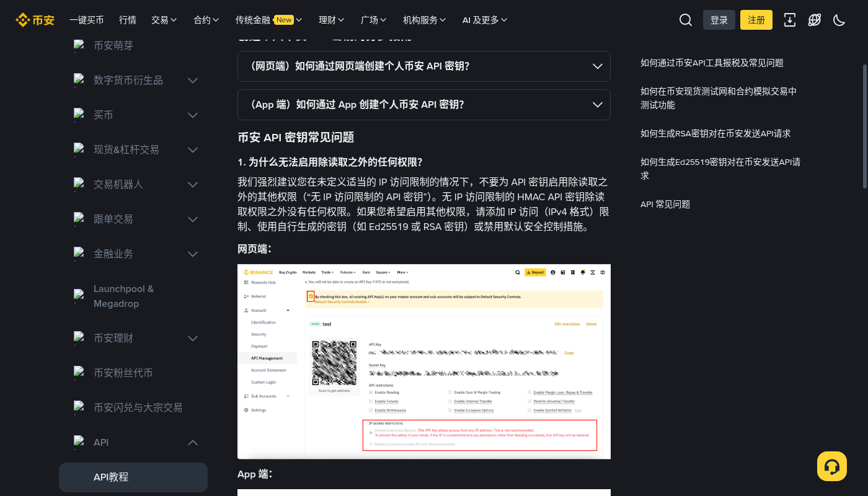Click the 币安粉丝代币 sidebar icon

[x=79, y=373]
